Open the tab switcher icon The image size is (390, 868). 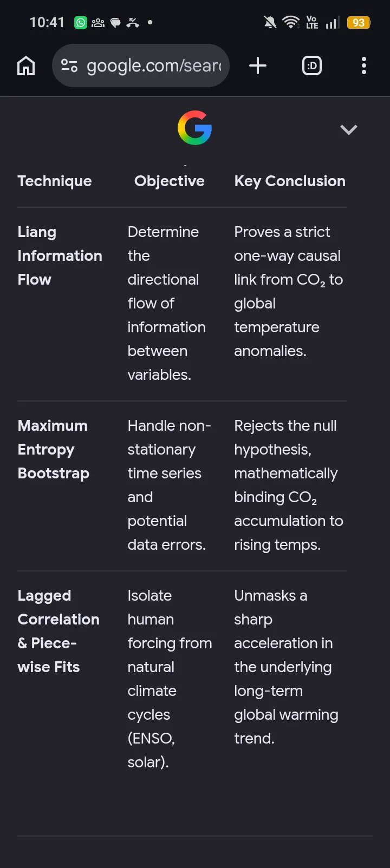point(312,66)
